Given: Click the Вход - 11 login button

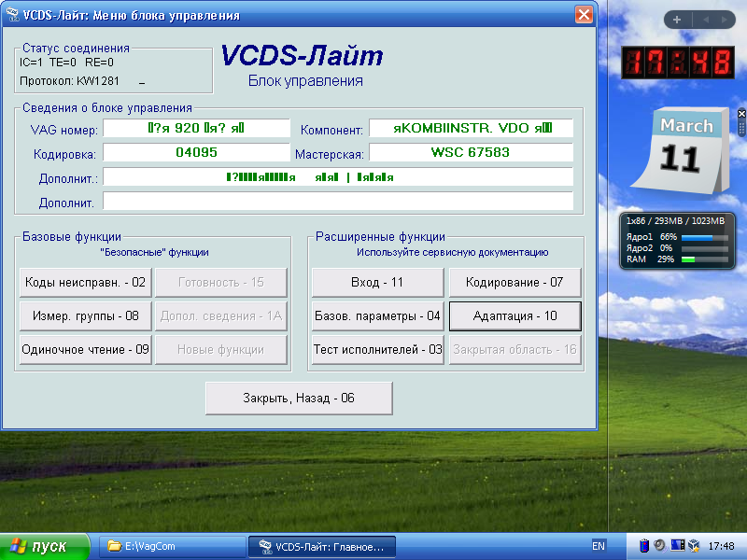Looking at the screenshot, I should click(x=378, y=283).
